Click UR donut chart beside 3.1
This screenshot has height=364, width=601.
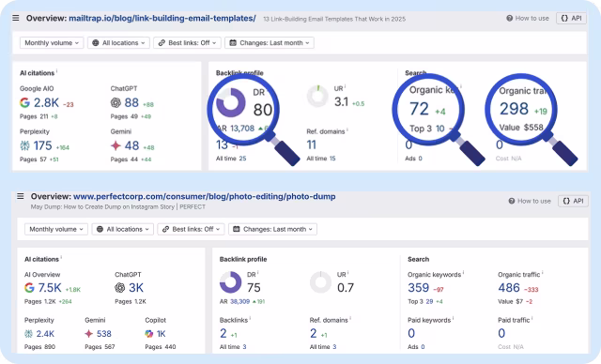(317, 96)
